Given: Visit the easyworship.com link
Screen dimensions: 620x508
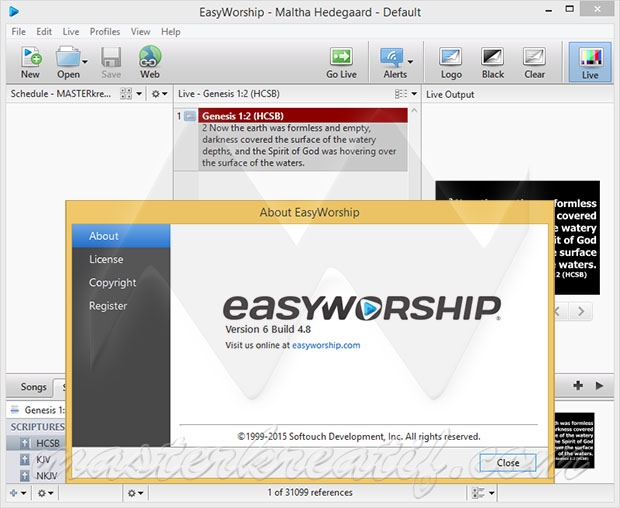Looking at the screenshot, I should click(326, 345).
